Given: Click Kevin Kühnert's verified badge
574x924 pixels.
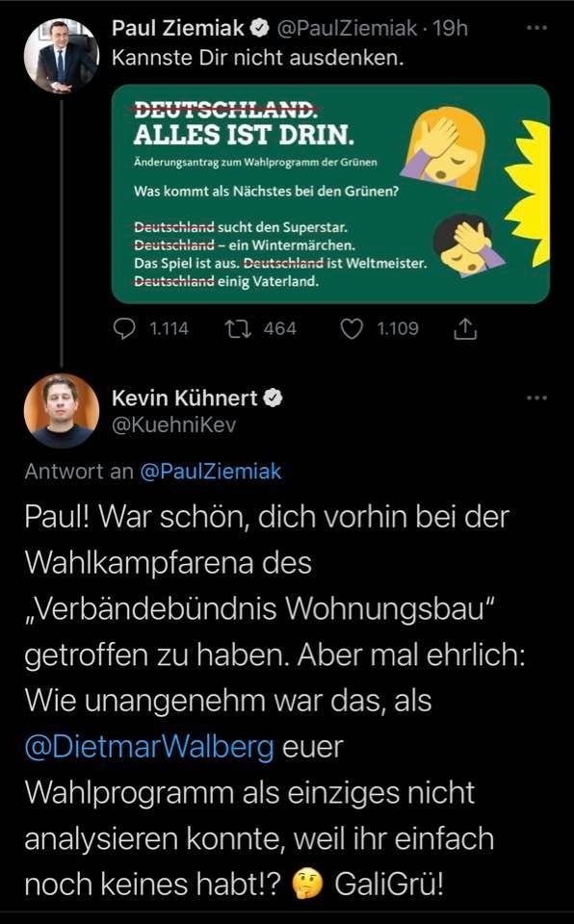Looking at the screenshot, I should pos(273,398).
